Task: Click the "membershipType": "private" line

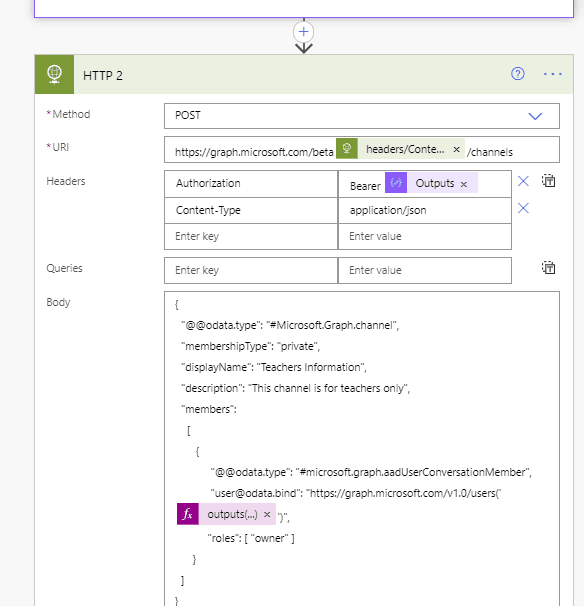Action: [251, 346]
